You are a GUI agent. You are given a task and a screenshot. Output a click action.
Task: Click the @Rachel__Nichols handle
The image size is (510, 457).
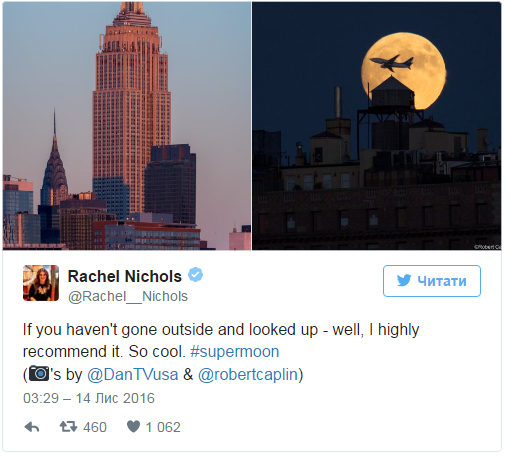(x=128, y=296)
